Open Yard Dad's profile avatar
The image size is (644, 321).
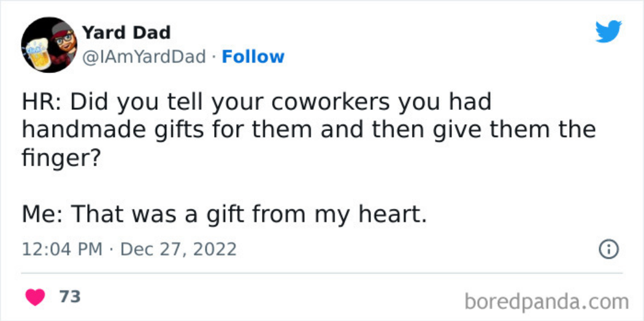pos(49,45)
